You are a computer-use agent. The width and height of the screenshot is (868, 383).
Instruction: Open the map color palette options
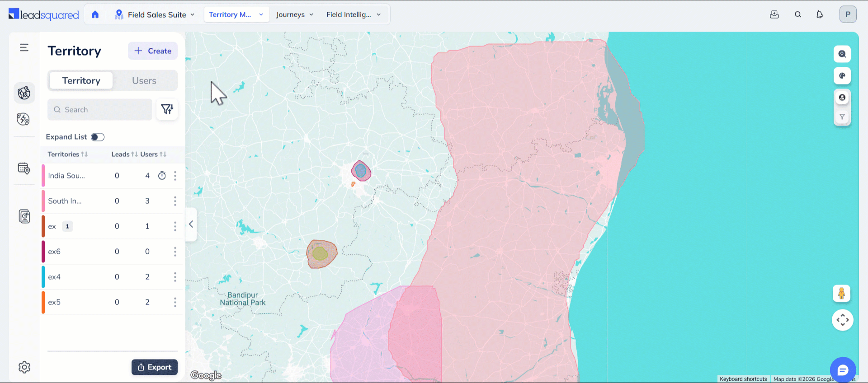pyautogui.click(x=842, y=76)
